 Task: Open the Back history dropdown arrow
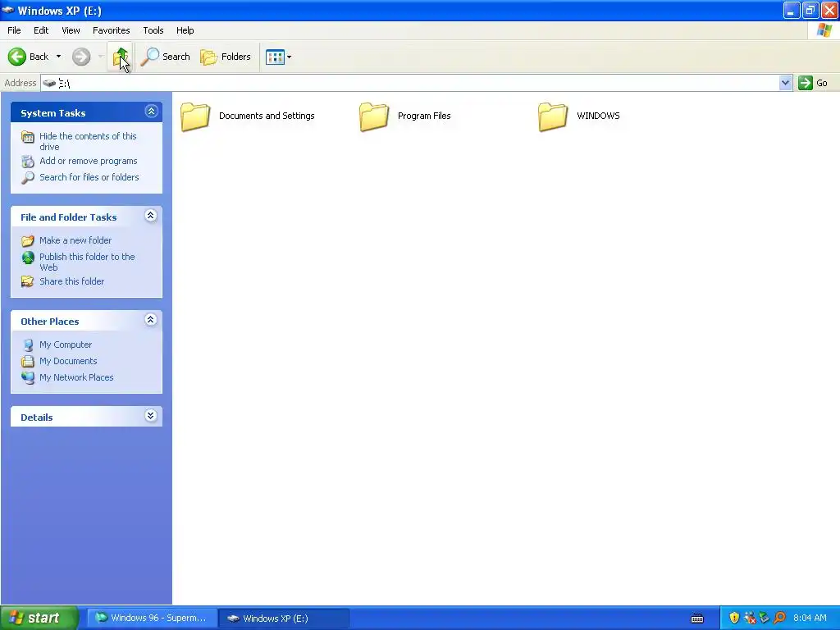click(x=58, y=57)
